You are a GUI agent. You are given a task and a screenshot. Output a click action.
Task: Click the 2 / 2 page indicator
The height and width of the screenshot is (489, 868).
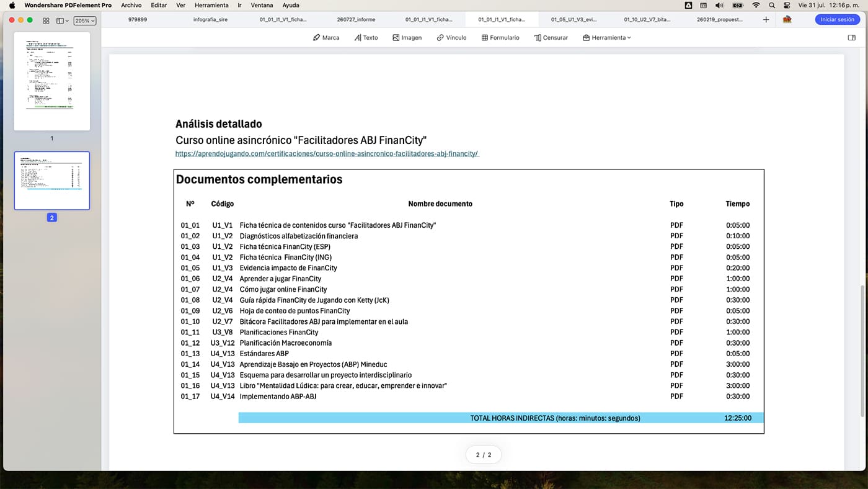coord(484,455)
